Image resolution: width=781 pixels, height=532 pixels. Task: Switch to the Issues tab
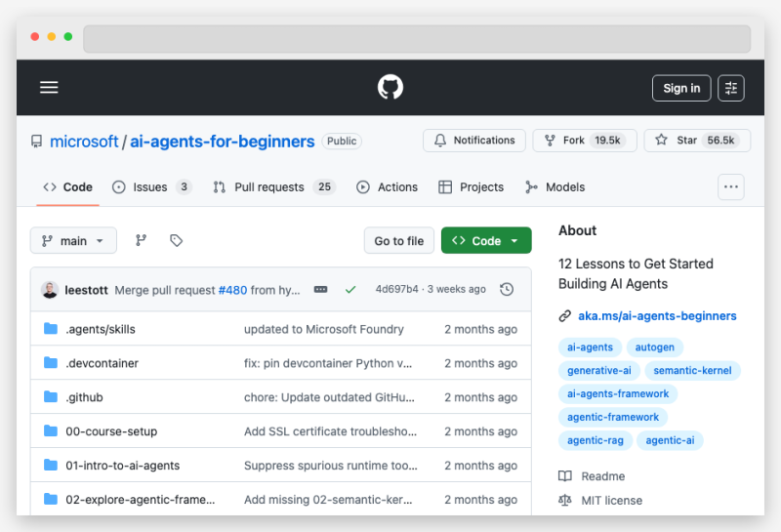[x=151, y=187]
